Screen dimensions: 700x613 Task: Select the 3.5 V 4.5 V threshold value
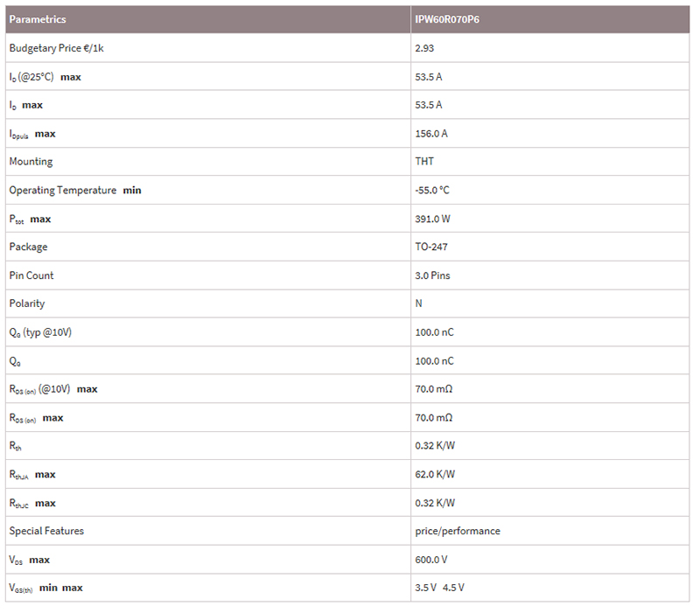point(439,588)
